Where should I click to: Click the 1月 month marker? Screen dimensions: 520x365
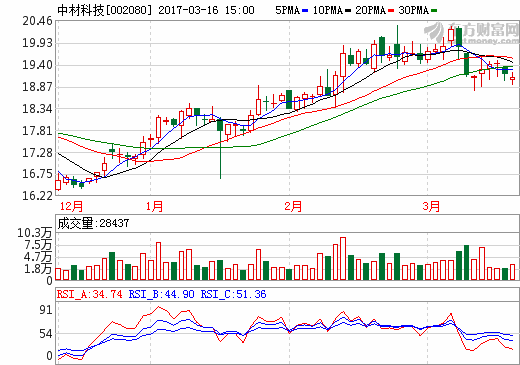154,206
